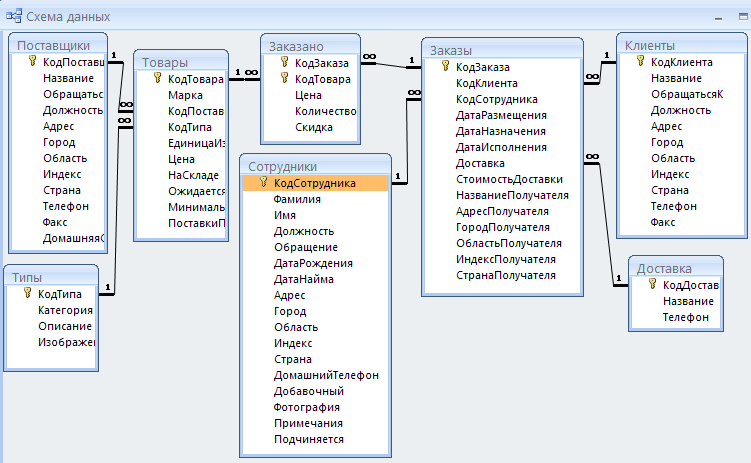751x463 pixels.
Task: Select the Доставка field inside Заказы table
Action: [x=480, y=163]
